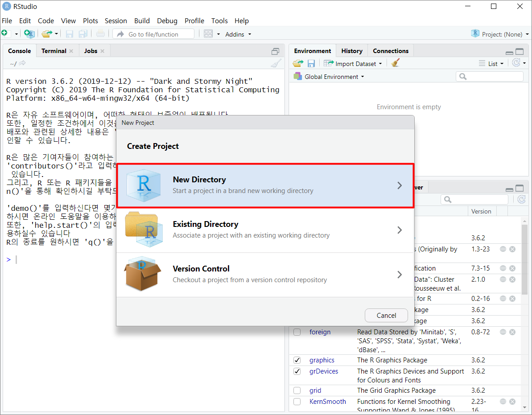Close the Terminal tab
Image resolution: width=532 pixels, height=415 pixels.
(x=71, y=51)
